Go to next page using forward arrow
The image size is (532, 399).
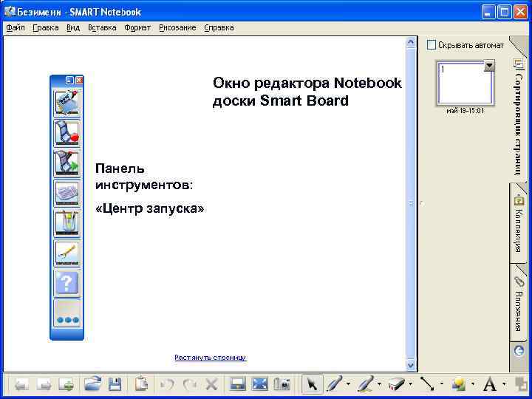[44, 385]
